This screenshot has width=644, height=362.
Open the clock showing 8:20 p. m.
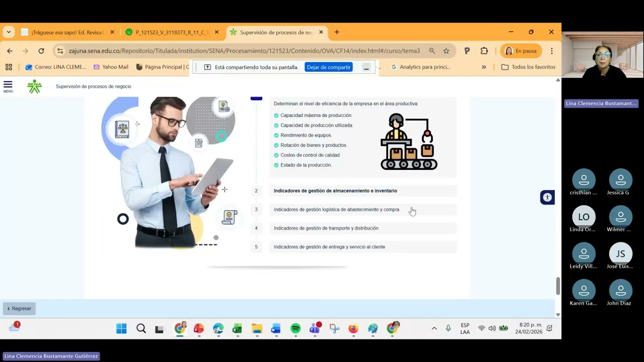click(x=528, y=328)
